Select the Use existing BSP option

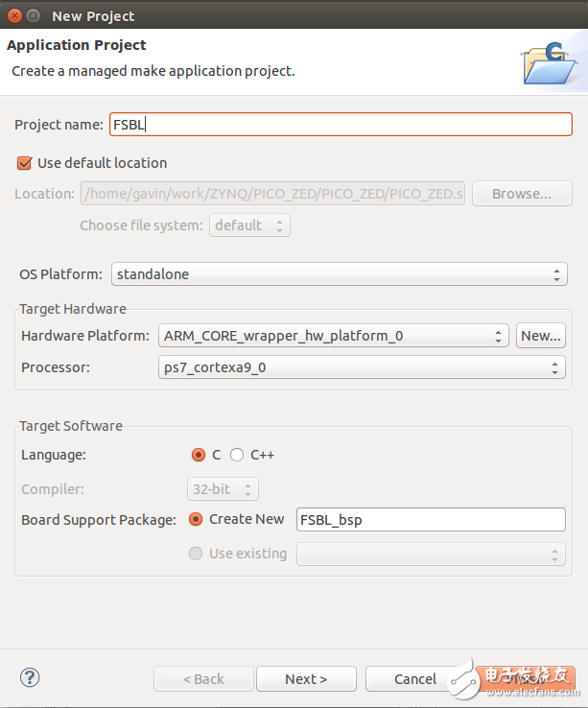coord(196,554)
